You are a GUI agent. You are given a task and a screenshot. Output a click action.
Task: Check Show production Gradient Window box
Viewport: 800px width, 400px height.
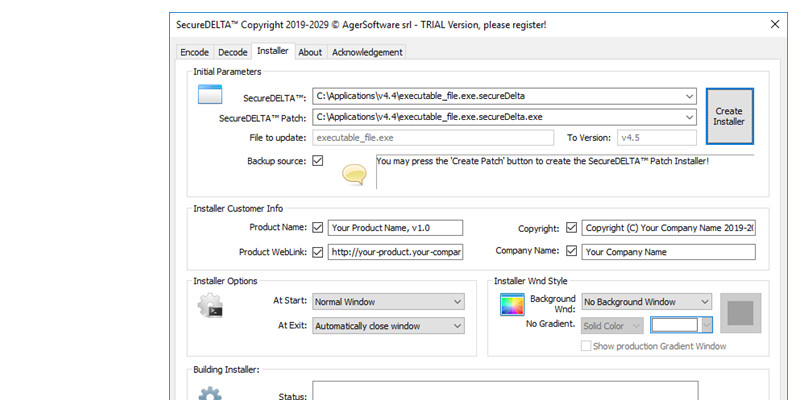pyautogui.click(x=586, y=346)
